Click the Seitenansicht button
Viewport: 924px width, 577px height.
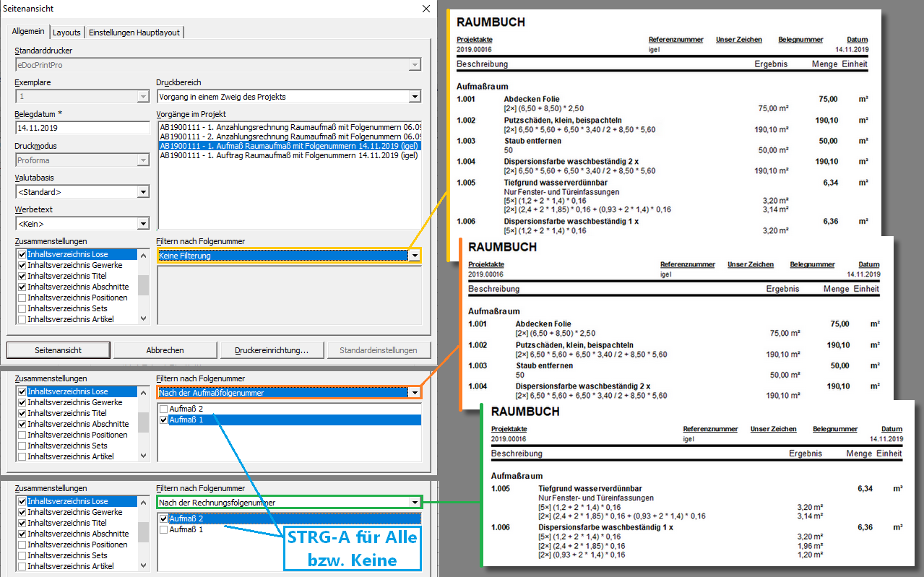coord(59,350)
